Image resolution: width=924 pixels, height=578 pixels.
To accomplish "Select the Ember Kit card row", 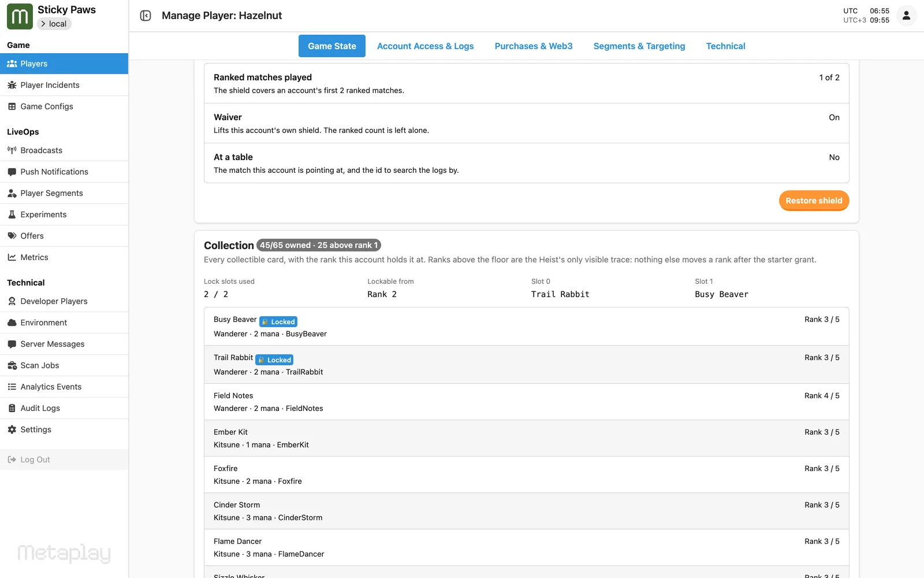I will click(x=527, y=438).
